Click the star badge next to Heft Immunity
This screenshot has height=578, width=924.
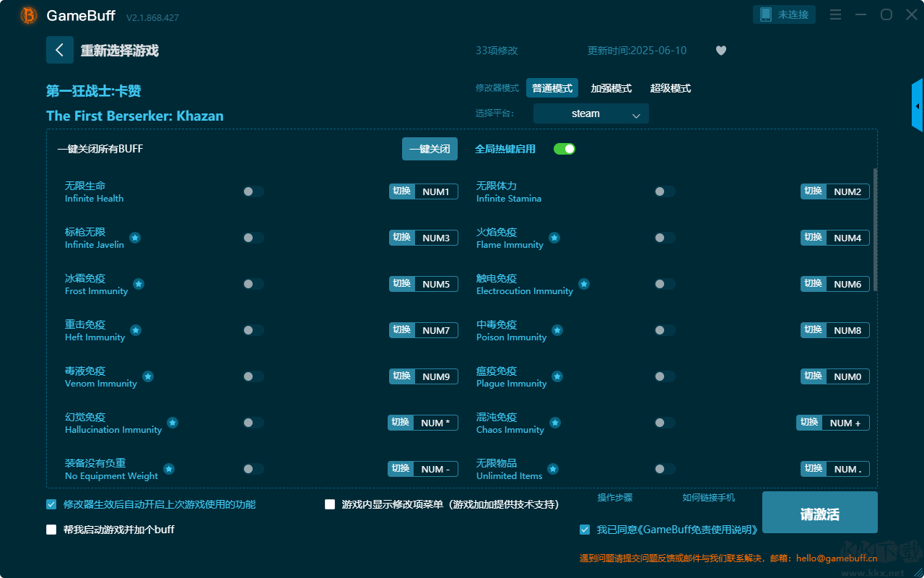click(136, 330)
